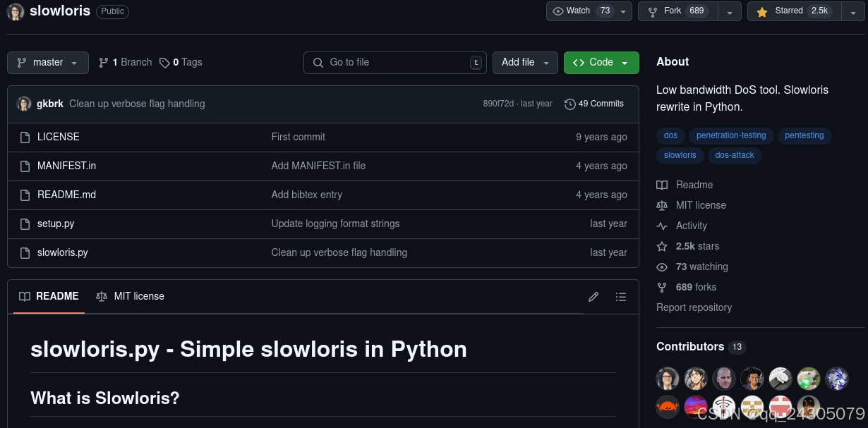Image resolution: width=868 pixels, height=428 pixels.
Task: Click the gkbrk commit author avatar
Action: (x=24, y=104)
